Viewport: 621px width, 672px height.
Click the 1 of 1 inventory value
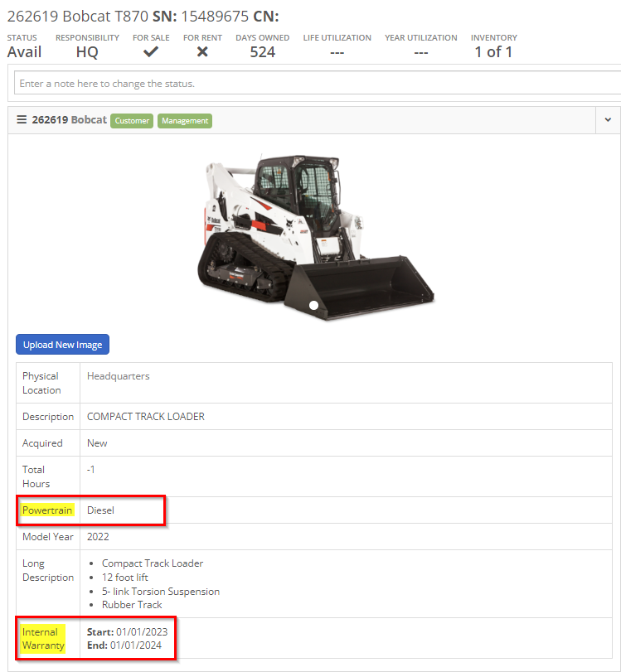[493, 52]
